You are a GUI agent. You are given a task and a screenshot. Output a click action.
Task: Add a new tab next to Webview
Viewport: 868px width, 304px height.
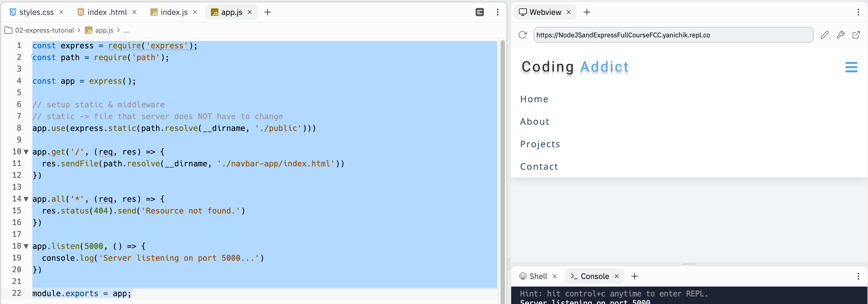click(587, 12)
